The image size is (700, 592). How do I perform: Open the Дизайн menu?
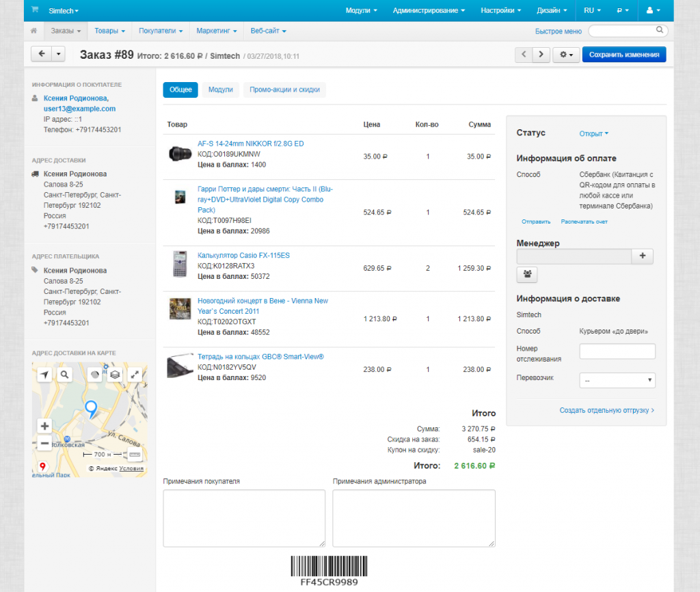pyautogui.click(x=552, y=10)
